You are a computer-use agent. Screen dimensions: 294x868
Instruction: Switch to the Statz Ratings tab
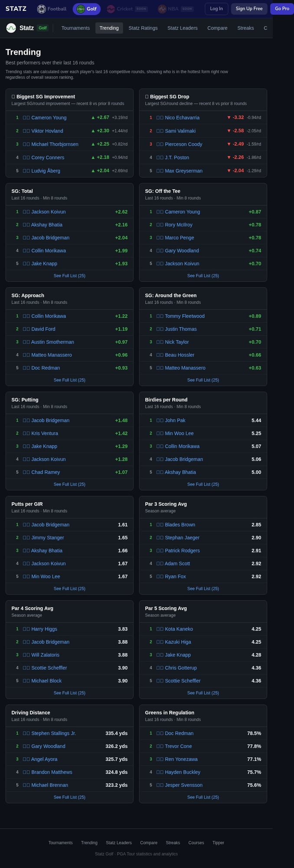coord(143,28)
